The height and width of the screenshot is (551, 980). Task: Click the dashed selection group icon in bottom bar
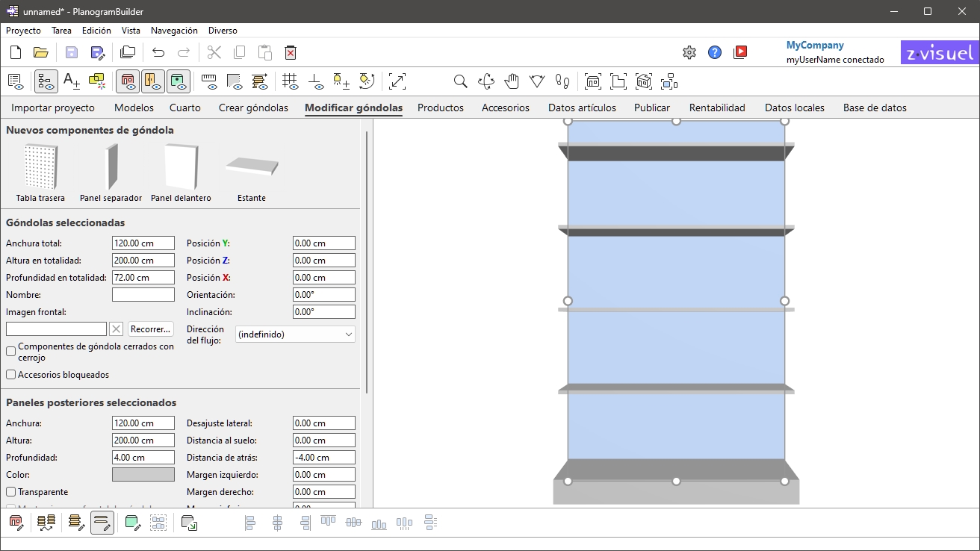[x=158, y=523]
